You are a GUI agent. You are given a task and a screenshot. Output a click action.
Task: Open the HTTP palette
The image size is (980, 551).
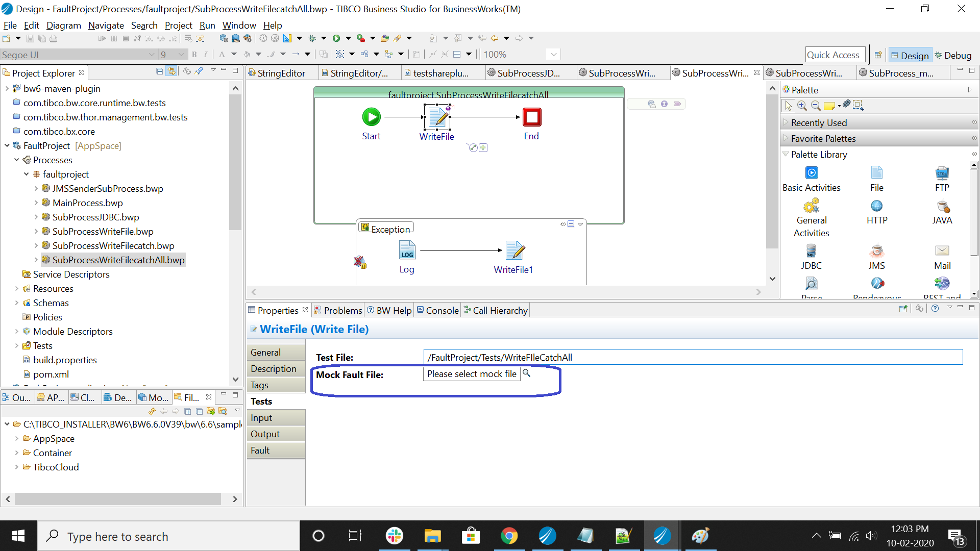point(876,212)
